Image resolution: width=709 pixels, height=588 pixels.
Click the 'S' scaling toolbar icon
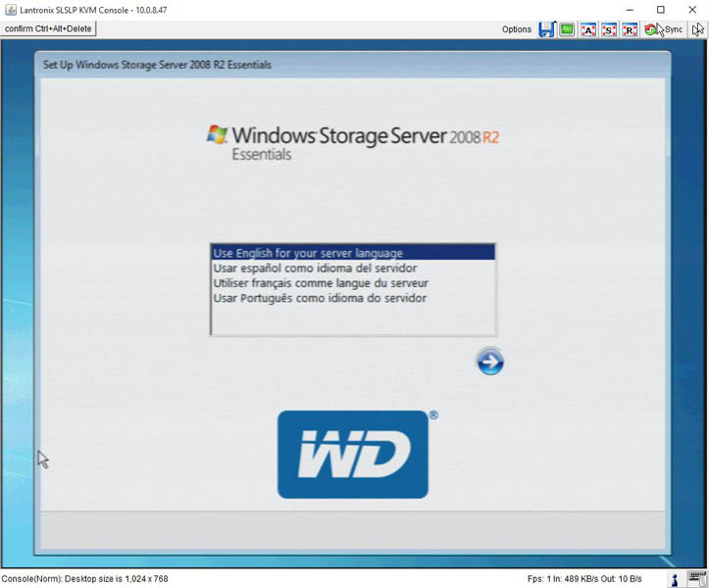click(609, 29)
